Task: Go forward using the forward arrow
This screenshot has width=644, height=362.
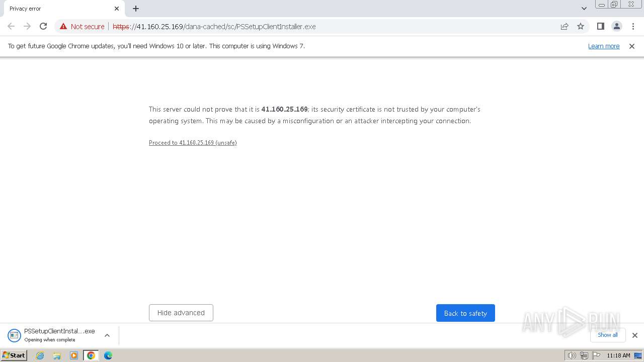Action: click(x=27, y=26)
